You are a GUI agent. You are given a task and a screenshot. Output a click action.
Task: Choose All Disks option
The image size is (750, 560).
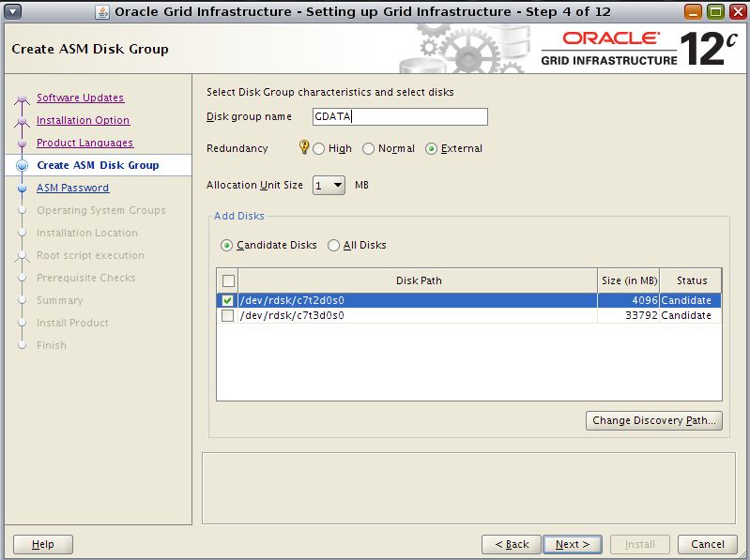[x=333, y=245]
